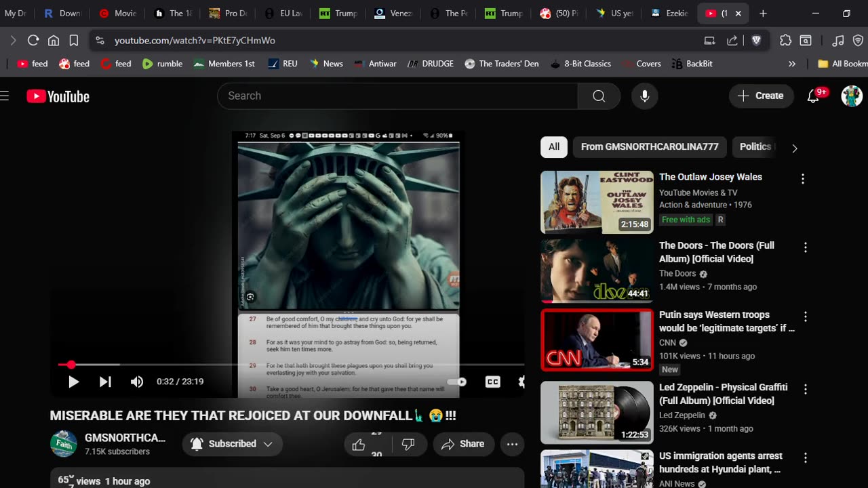868x488 pixels.
Task: Reload the page in the browser
Action: (33, 41)
